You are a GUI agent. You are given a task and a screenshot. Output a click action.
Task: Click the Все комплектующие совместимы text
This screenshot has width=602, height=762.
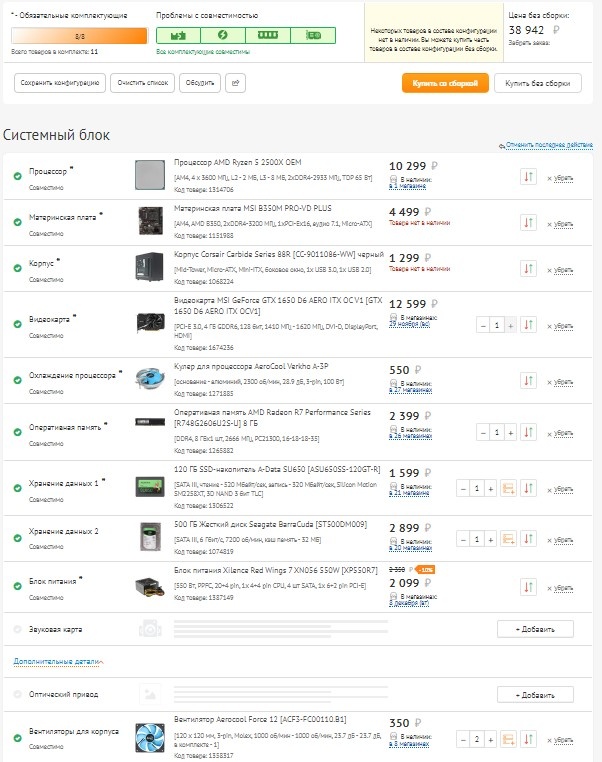[x=203, y=52]
